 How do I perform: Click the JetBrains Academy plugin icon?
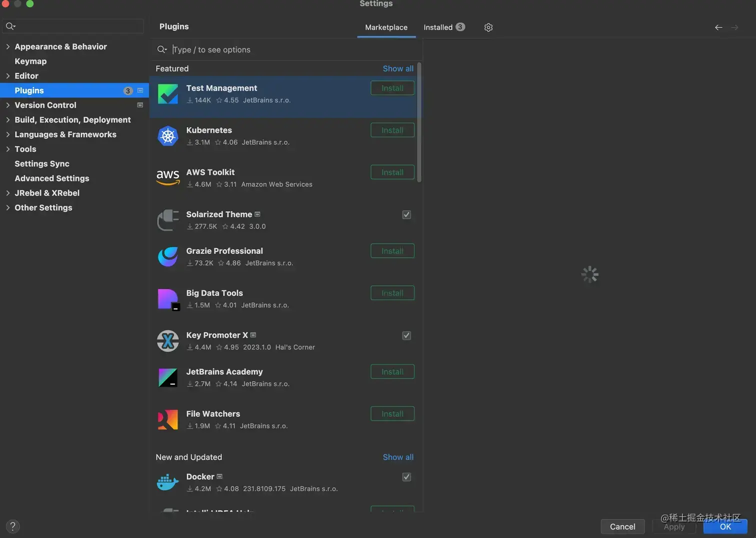(168, 378)
